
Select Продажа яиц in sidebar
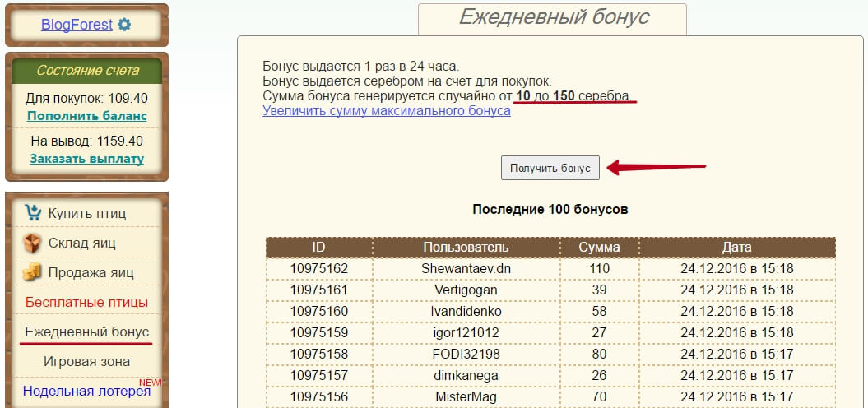(91, 272)
